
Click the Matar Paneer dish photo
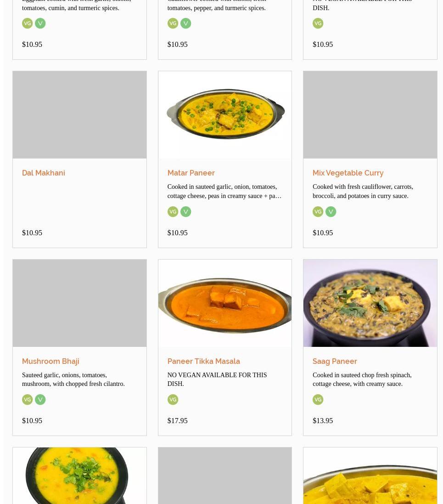(225, 115)
